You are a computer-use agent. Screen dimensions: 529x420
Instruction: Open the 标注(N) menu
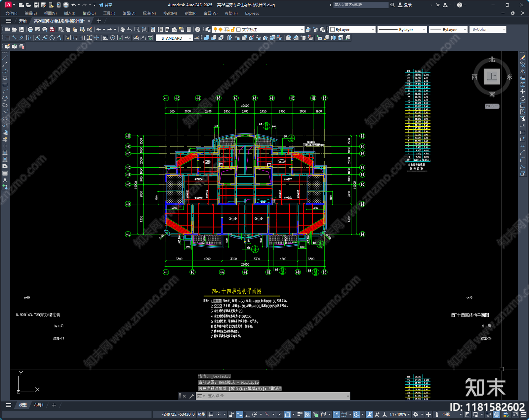tap(149, 13)
